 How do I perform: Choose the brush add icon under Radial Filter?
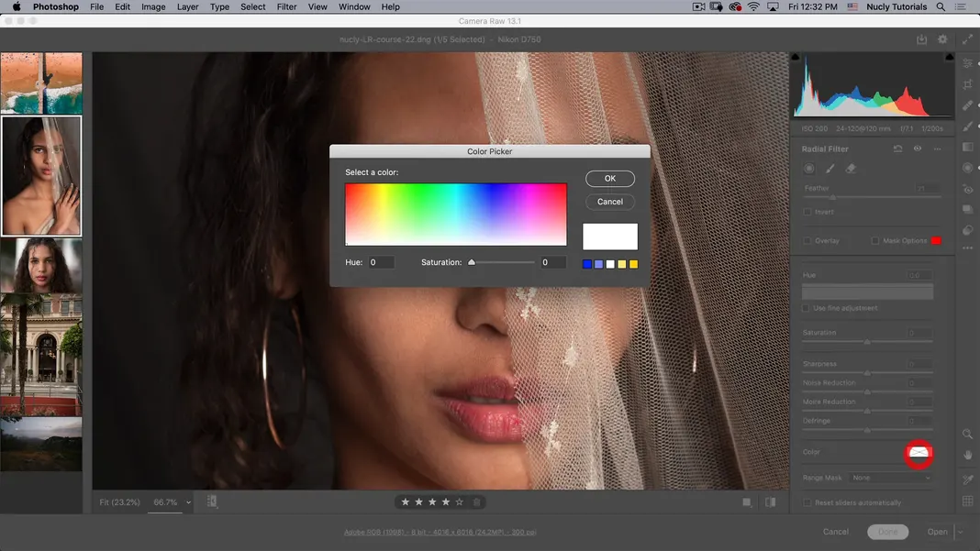tap(830, 169)
